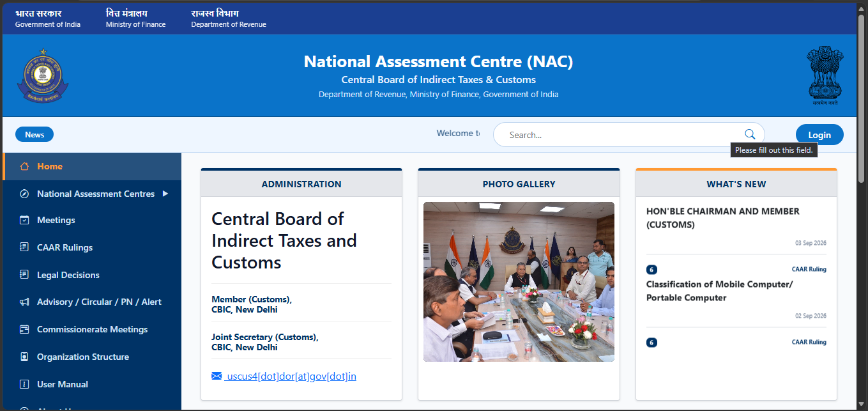Screen dimensions: 868x411
Task: Click the Member (Customs), CBIC, New Delhi text
Action: point(252,304)
